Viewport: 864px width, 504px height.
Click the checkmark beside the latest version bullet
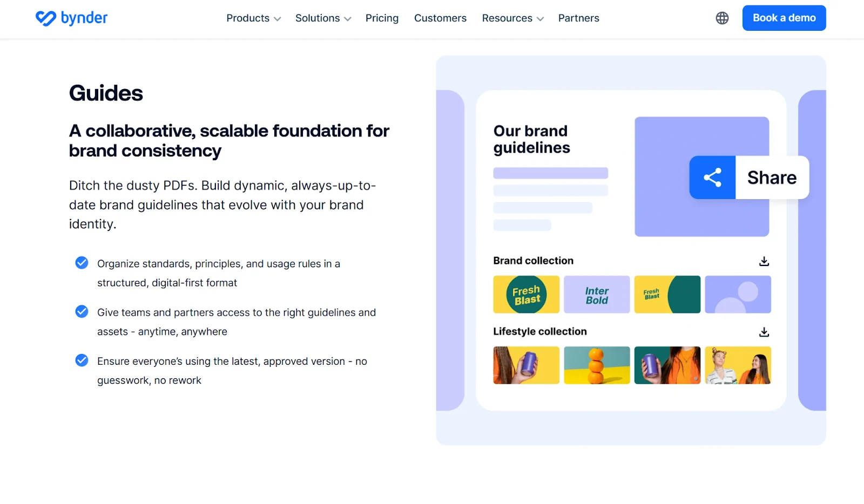tap(82, 360)
